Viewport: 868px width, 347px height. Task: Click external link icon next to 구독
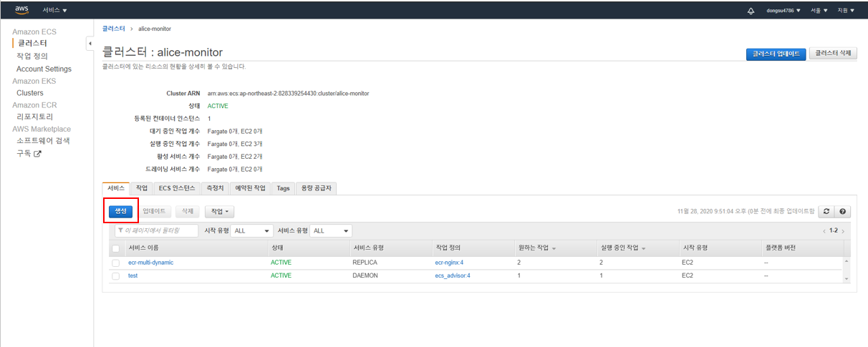[x=38, y=153]
